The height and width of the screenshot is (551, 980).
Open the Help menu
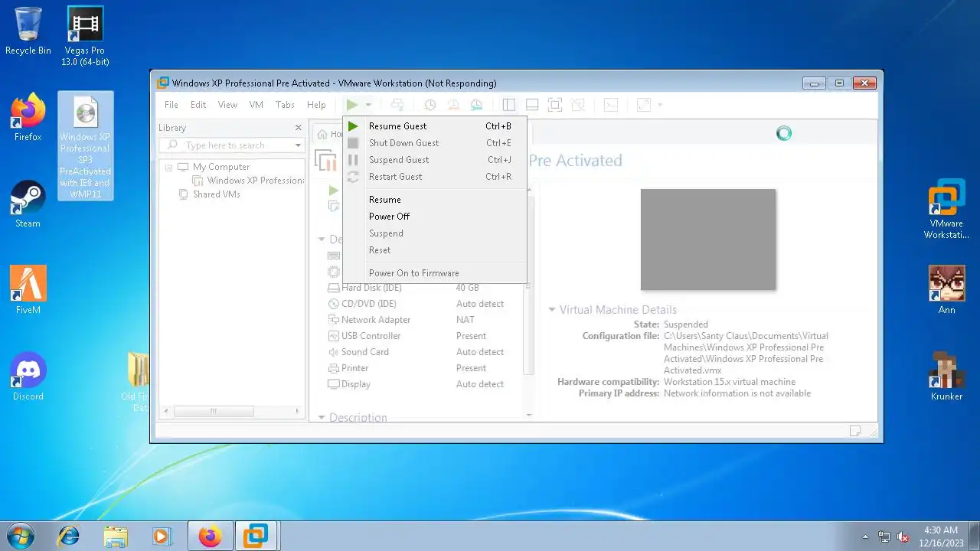click(316, 105)
